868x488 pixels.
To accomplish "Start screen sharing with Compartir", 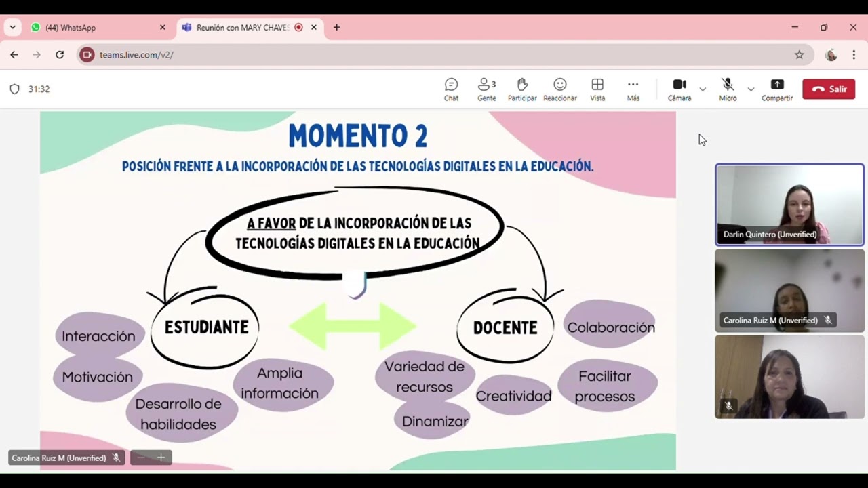I will tap(777, 89).
